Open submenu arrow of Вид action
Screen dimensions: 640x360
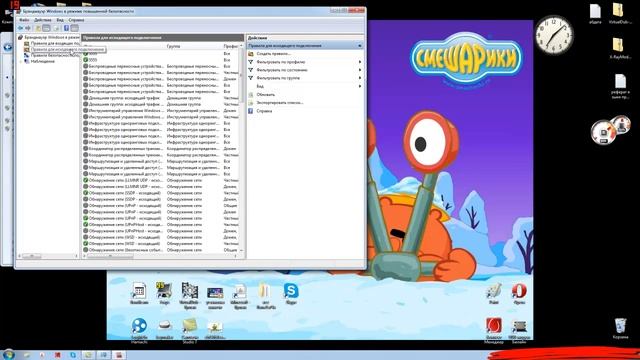360,86
